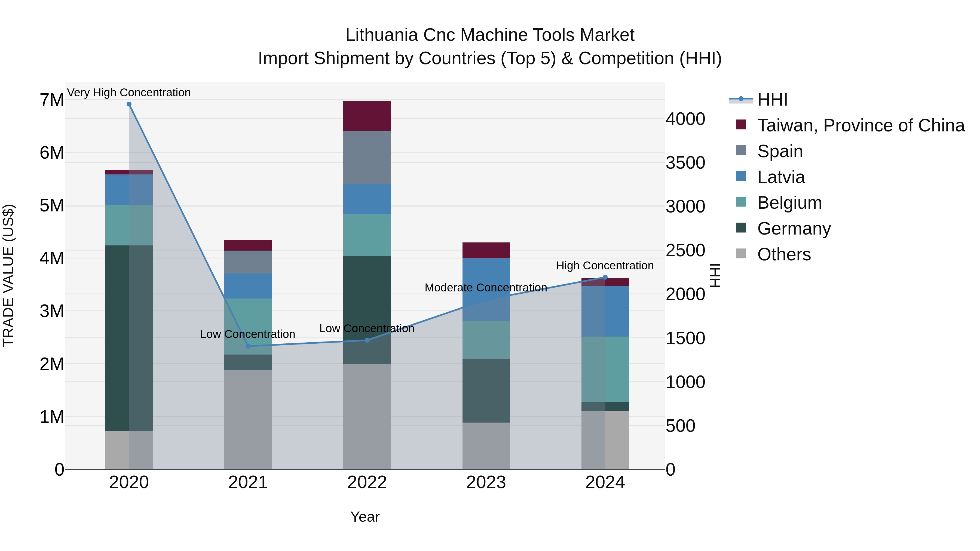Viewport: 980px width, 551px height.
Task: Click the Spain slate-gray legend swatch
Action: (x=741, y=150)
